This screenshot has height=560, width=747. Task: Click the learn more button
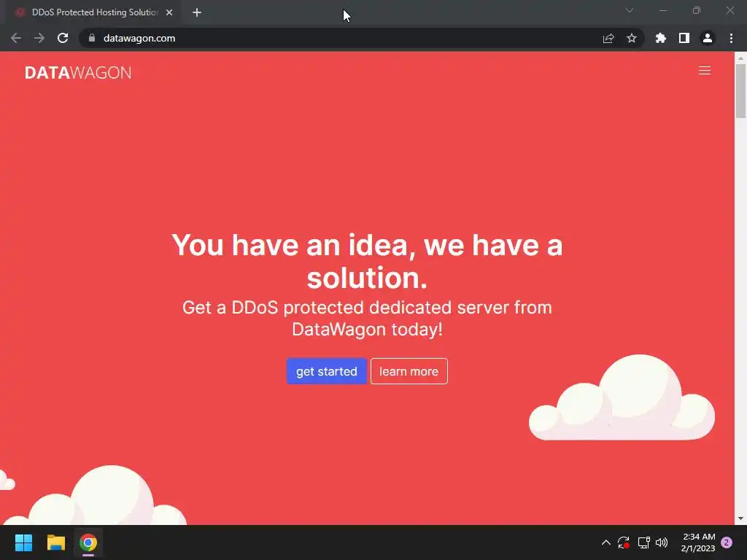pyautogui.click(x=409, y=371)
